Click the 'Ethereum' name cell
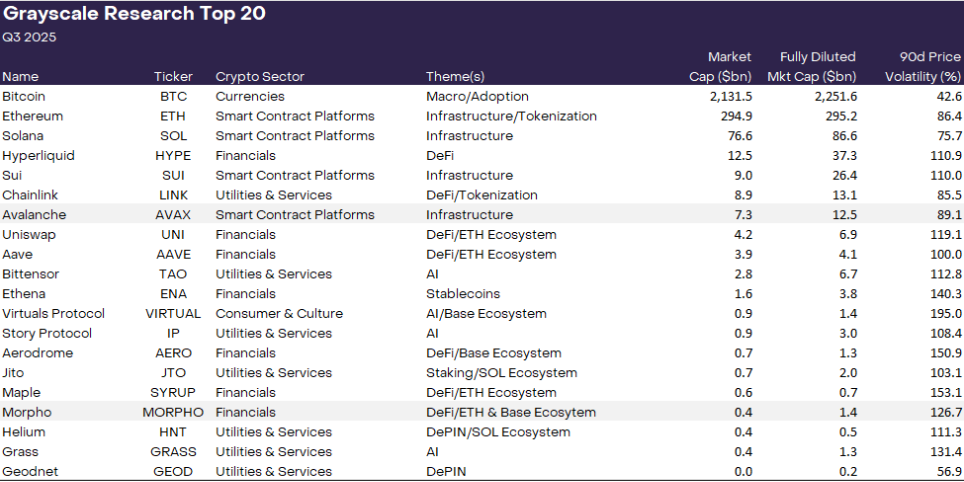964x482 pixels. tap(33, 116)
